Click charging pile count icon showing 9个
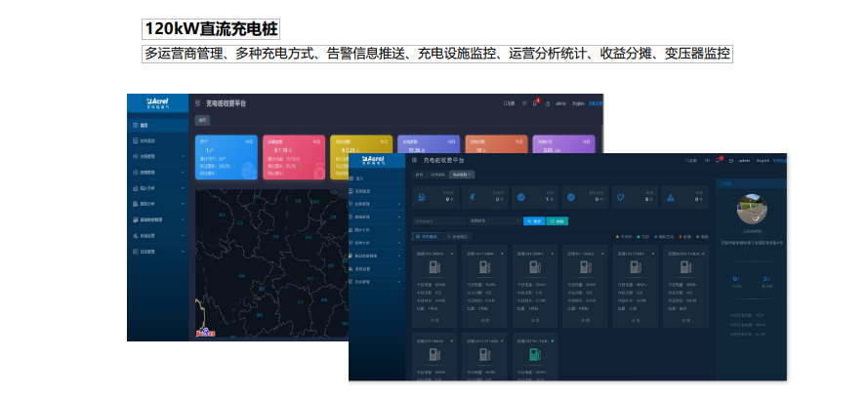Viewport: 868px width, 399px height. 422,197
